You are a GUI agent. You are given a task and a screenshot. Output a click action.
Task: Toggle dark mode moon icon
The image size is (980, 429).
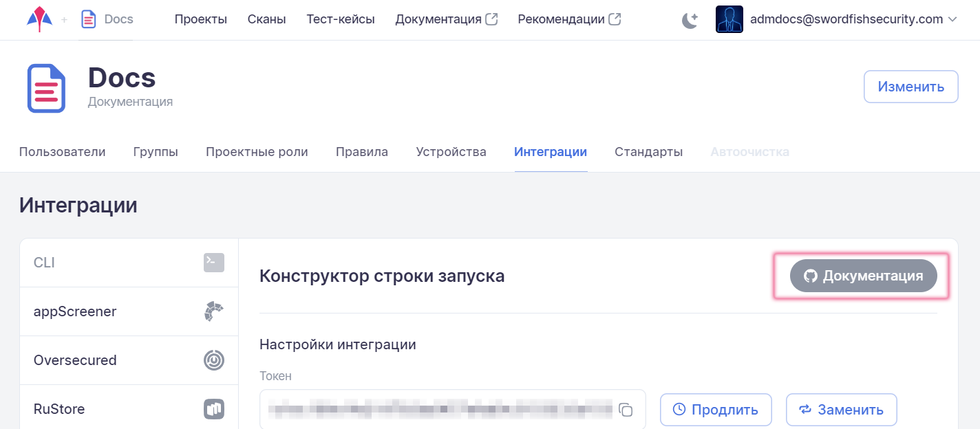(690, 20)
